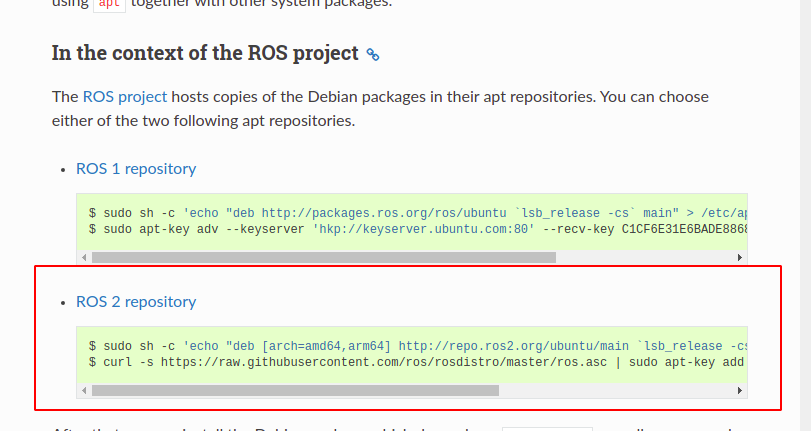Click the permalink chain icon beside the heading
This screenshot has height=431, width=811.
[373, 54]
